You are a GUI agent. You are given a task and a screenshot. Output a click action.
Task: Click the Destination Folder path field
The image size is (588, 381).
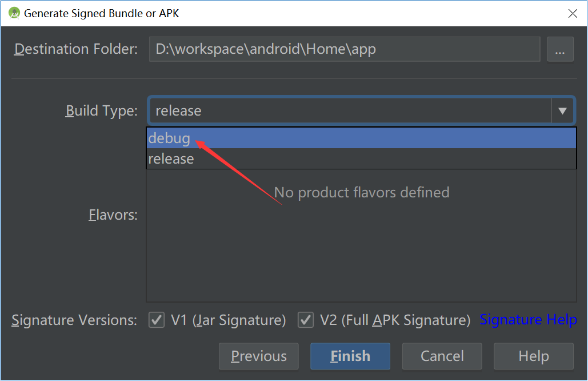[x=345, y=50]
